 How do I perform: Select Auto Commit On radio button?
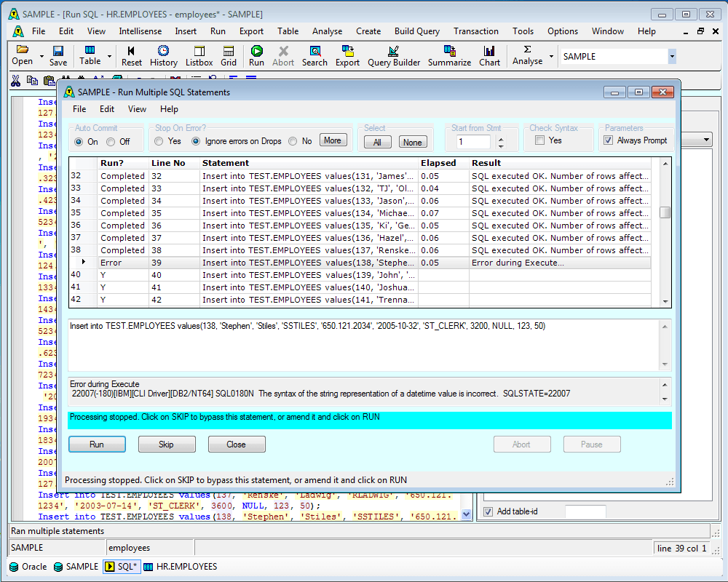(79, 142)
